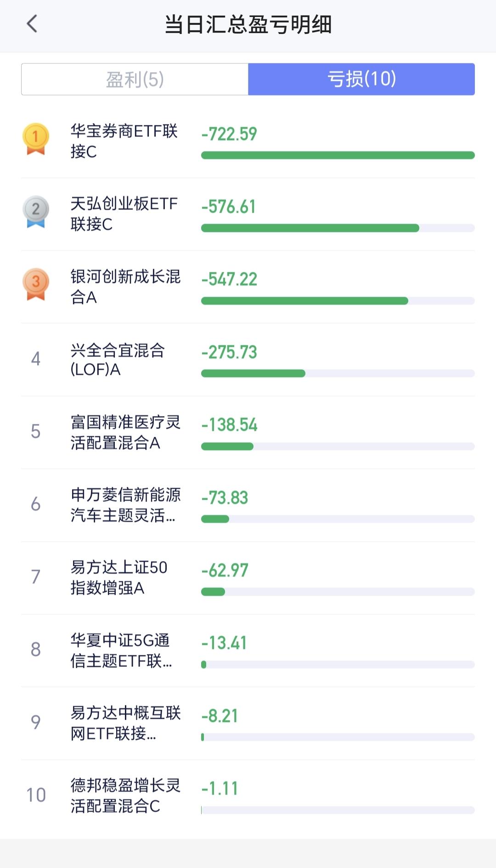Select the 德邦稳盈增长灵活配置混合C fund
The width and height of the screenshot is (496, 868).
click(248, 796)
